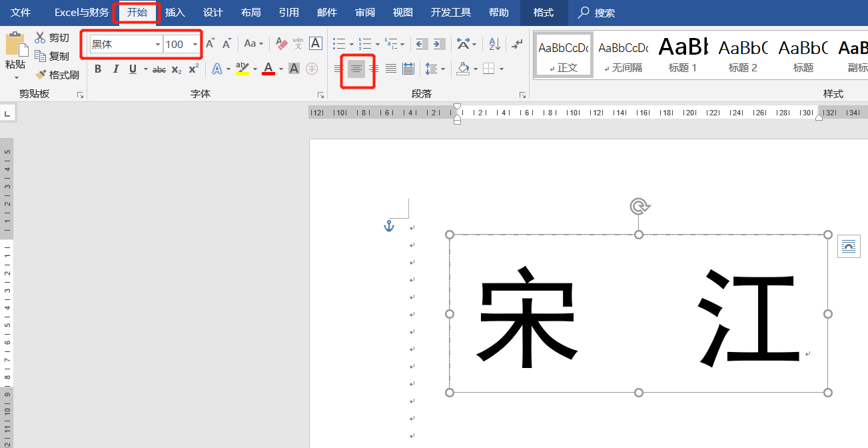Toggle underline formatting
Image resolution: width=868 pixels, height=448 pixels.
tap(133, 69)
